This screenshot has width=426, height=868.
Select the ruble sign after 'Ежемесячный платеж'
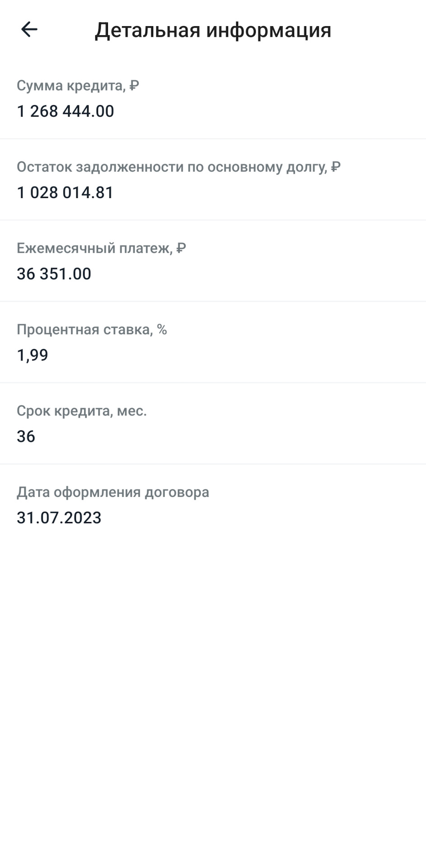click(x=181, y=248)
